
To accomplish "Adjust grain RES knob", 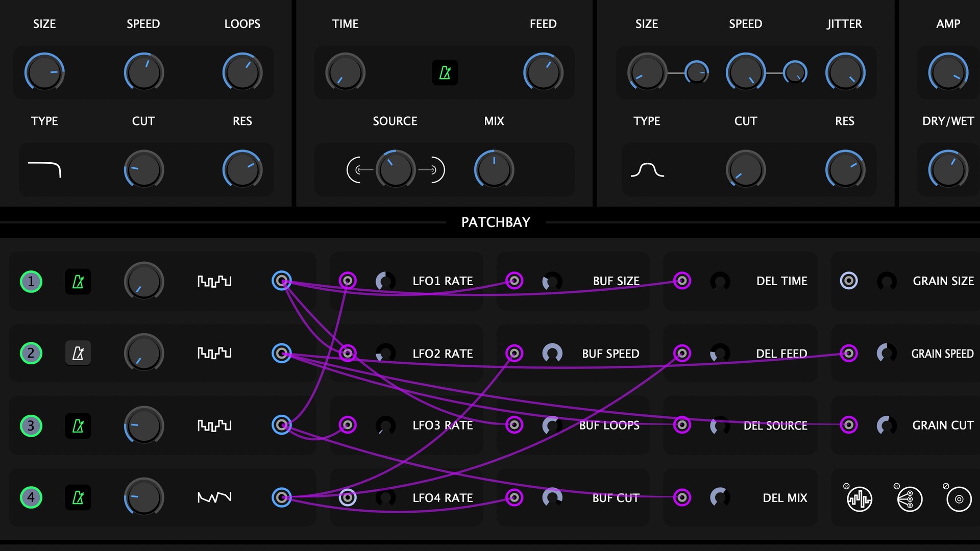I will (x=845, y=170).
